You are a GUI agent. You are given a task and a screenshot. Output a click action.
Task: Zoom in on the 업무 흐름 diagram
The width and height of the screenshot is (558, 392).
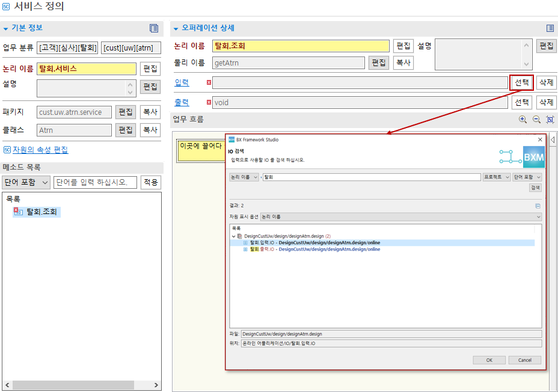point(521,118)
